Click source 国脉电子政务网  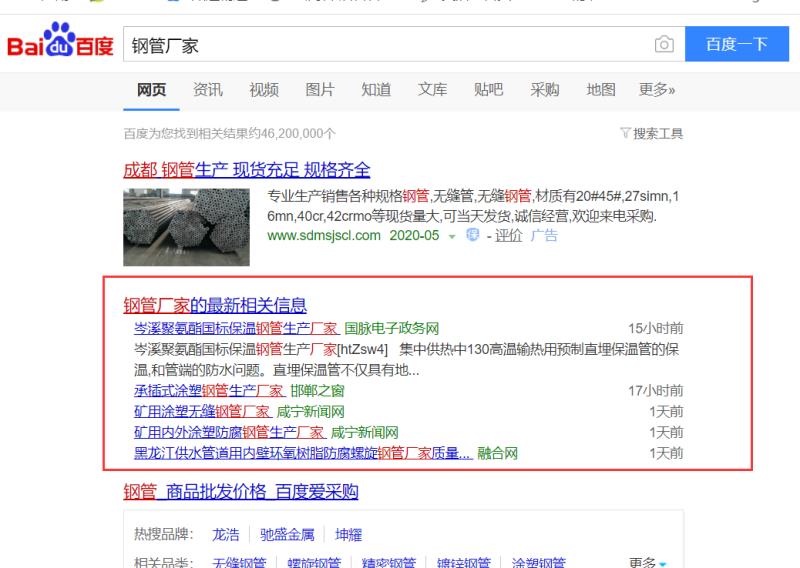(392, 328)
